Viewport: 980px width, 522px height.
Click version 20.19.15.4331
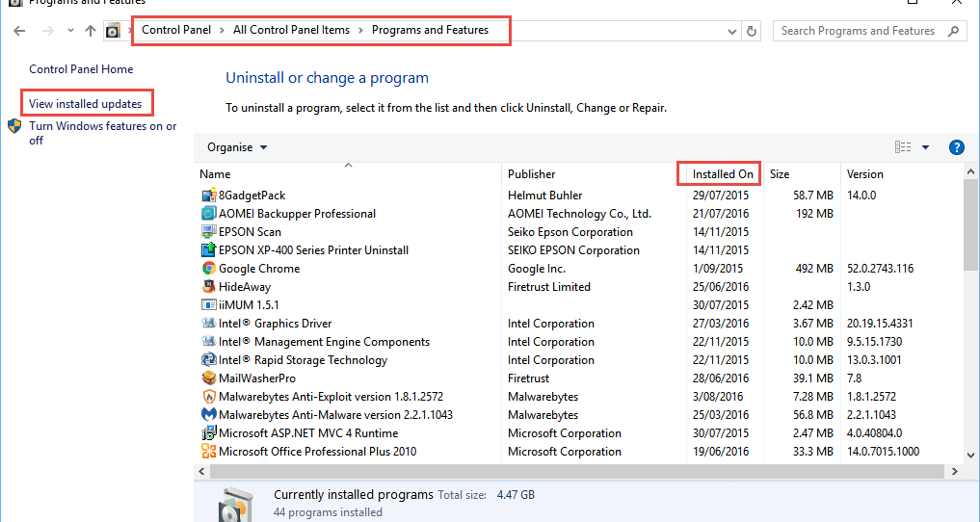coord(880,324)
